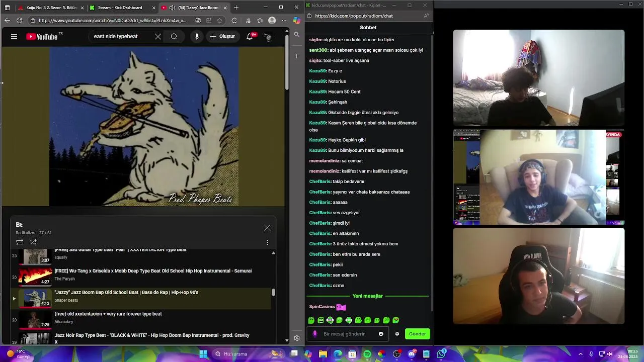This screenshot has width=644, height=362.
Task: Open the Phaper Beats cat video player
Action: 143,126
